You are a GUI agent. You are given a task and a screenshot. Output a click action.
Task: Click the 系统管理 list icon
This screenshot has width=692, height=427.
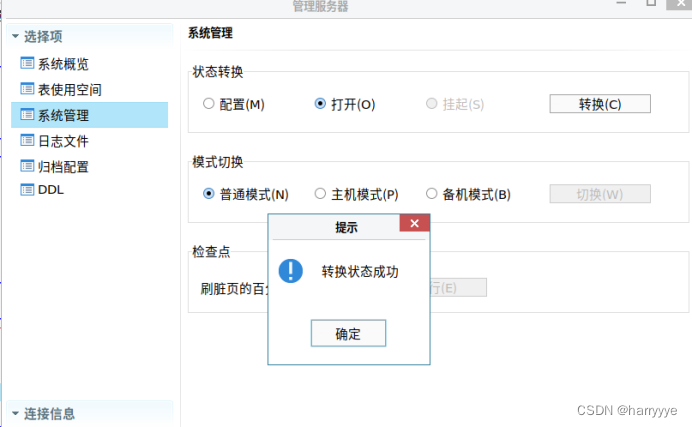pyautogui.click(x=27, y=115)
